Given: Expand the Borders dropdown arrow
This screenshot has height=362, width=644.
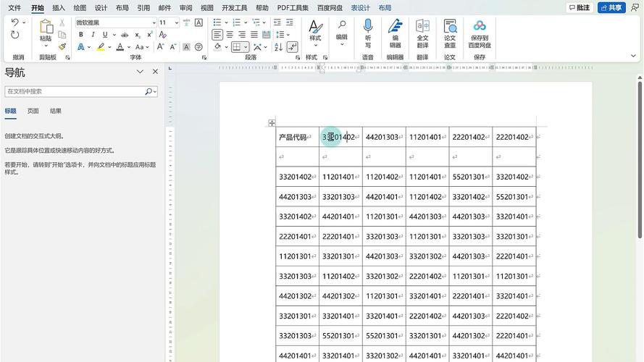Looking at the screenshot, I should 246,47.
